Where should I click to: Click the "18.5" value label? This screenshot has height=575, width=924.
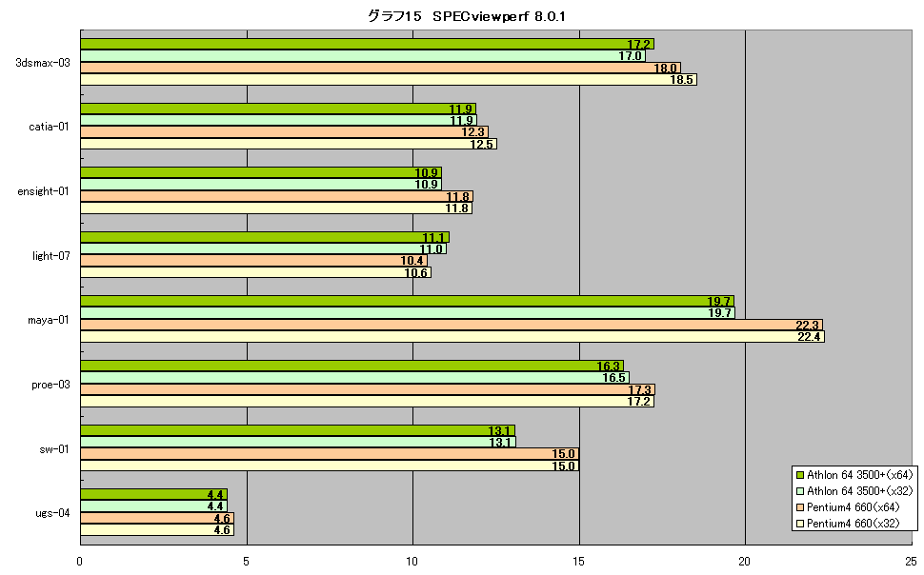[682, 80]
